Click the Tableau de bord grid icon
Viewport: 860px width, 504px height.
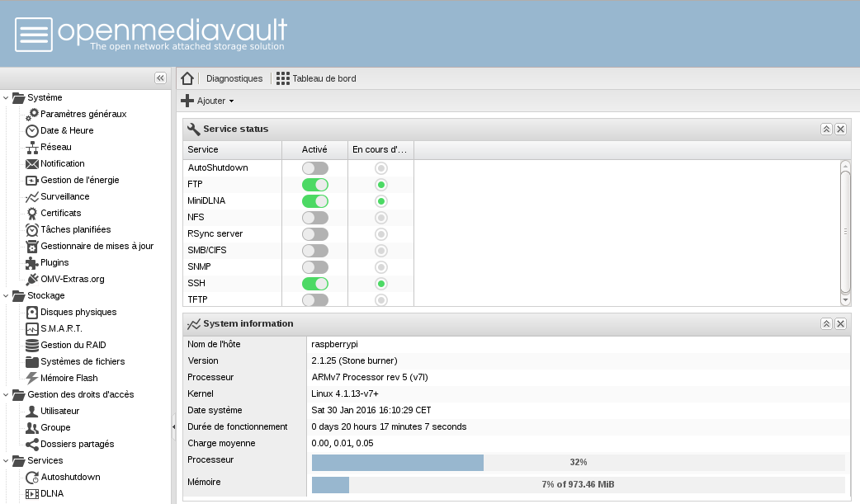pyautogui.click(x=283, y=78)
